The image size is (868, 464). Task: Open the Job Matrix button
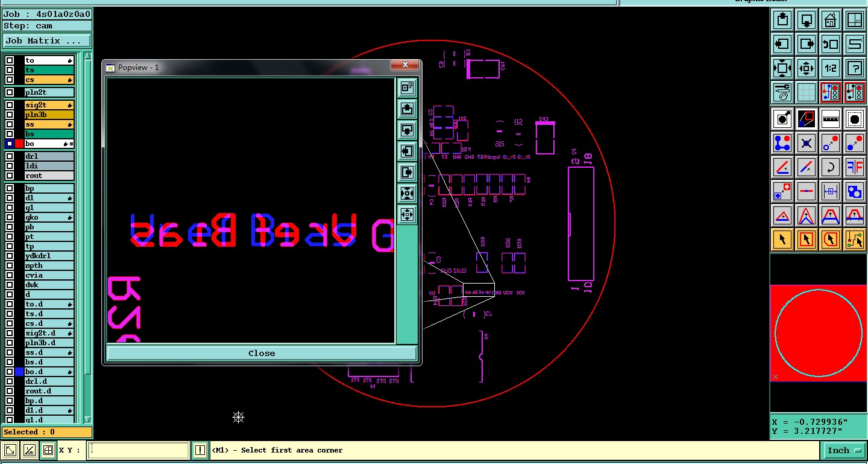47,41
